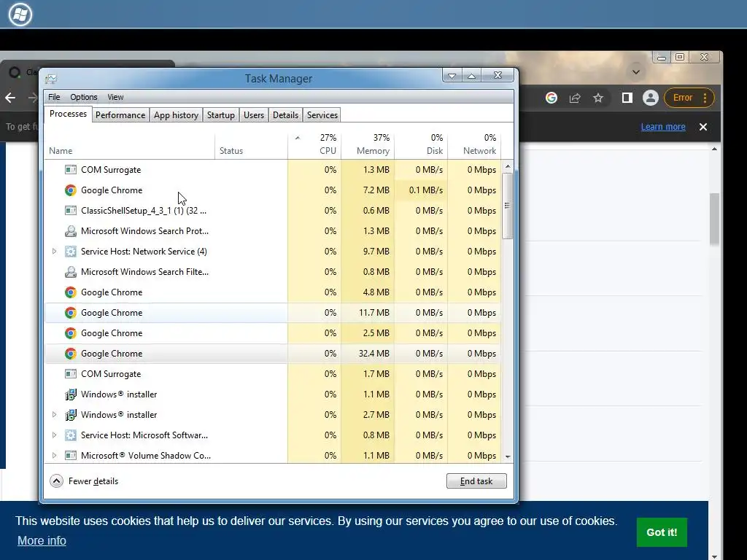Sort by the Status column header
Viewport: 747px width, 560px height.
tap(252, 145)
